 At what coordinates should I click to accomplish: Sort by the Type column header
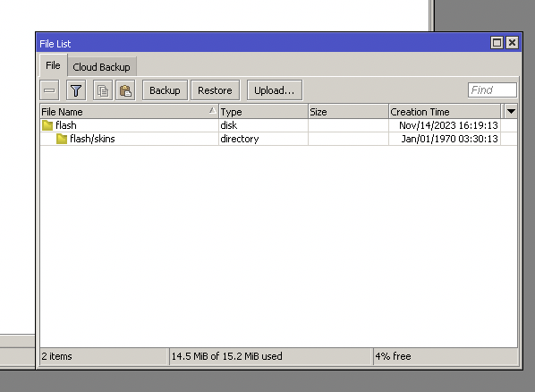(x=263, y=112)
